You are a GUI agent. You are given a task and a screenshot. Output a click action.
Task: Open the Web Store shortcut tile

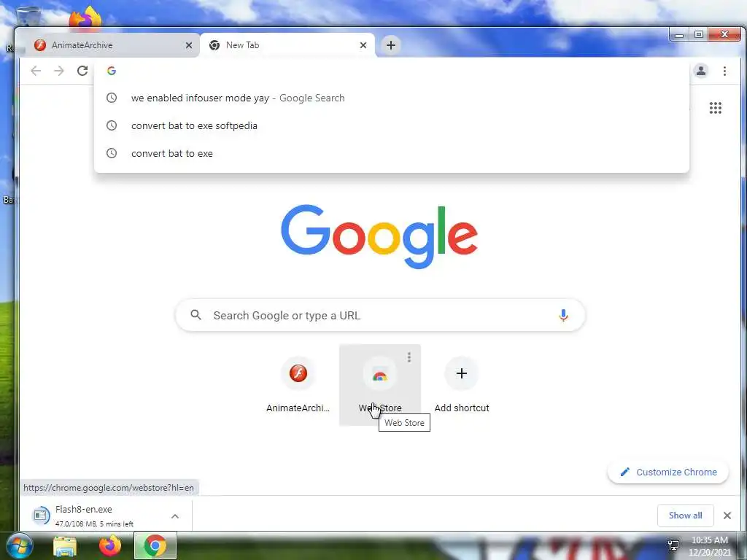[379, 385]
